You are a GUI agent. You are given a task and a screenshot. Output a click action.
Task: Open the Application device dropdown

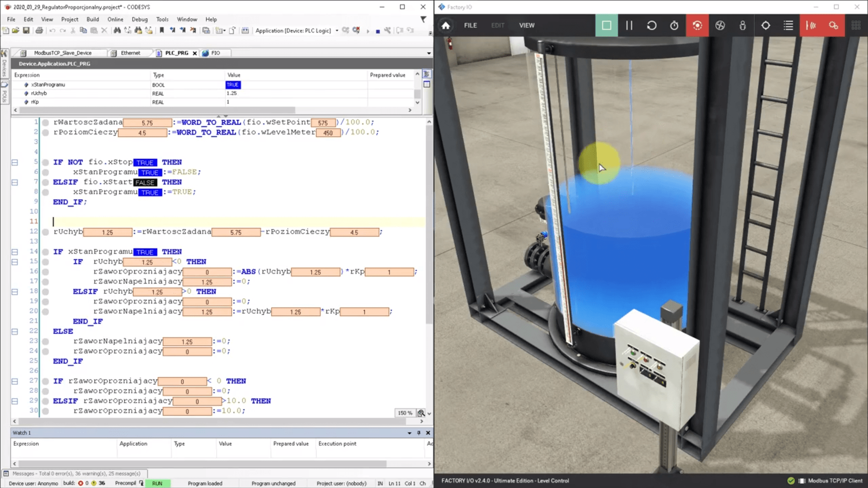337,30
